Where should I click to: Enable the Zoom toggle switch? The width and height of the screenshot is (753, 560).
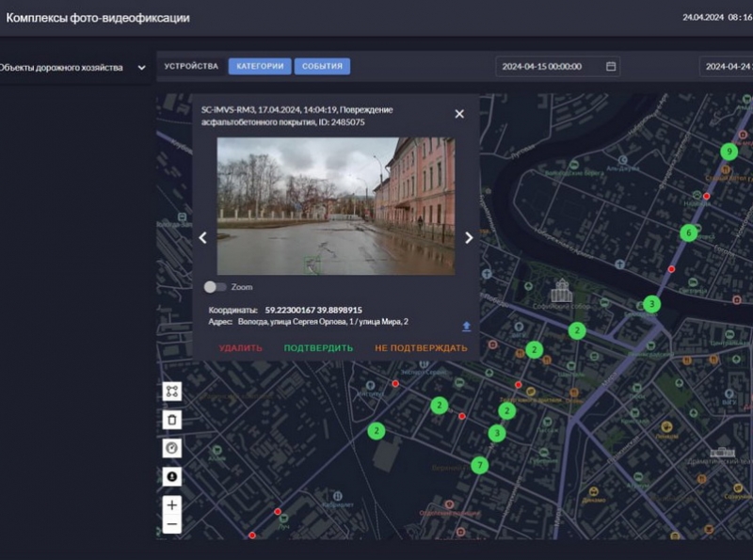point(216,287)
